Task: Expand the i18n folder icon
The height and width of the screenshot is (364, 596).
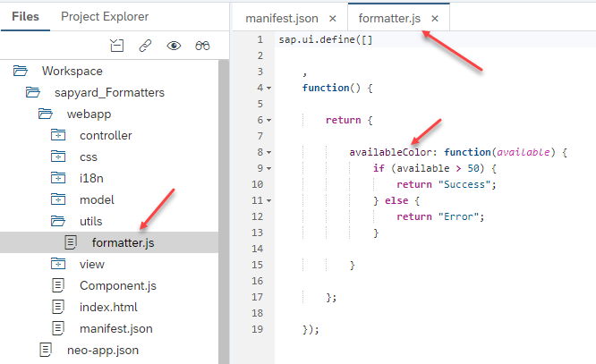Action: tap(58, 178)
